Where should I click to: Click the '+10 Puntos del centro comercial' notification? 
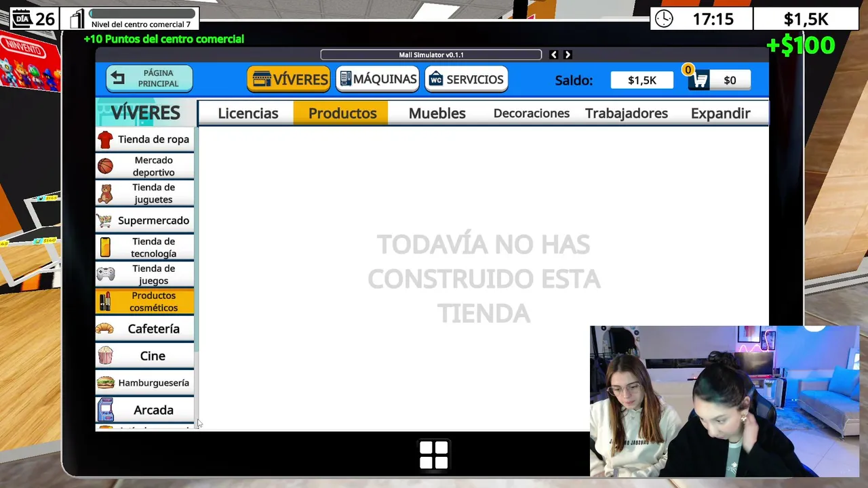tap(163, 39)
